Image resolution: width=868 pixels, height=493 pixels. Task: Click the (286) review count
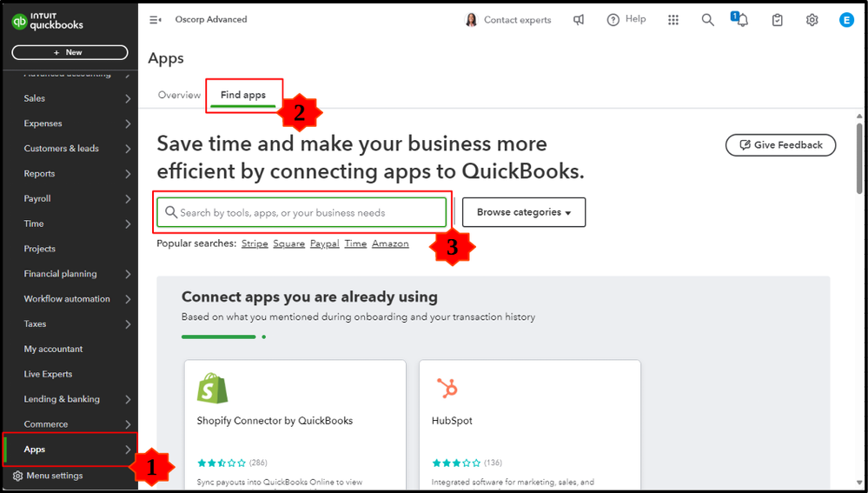[x=258, y=463]
